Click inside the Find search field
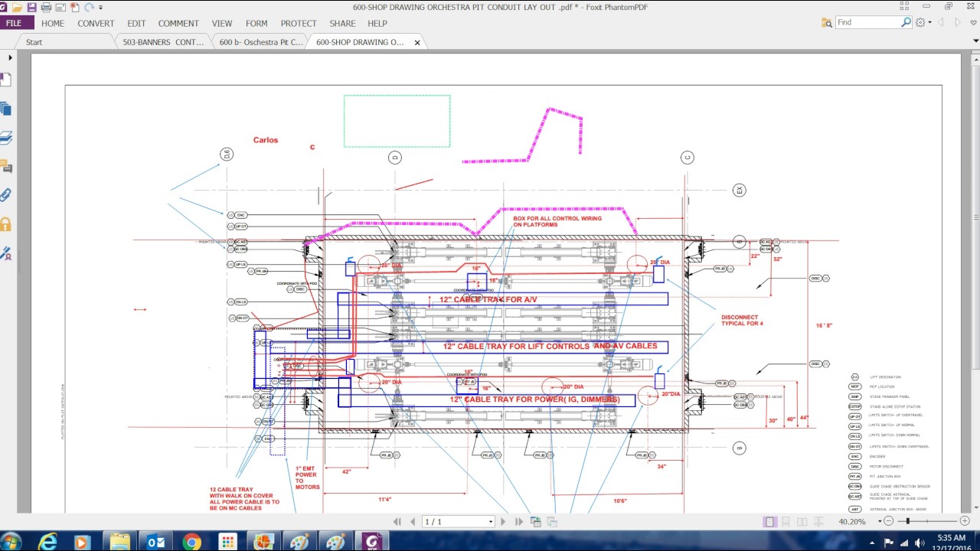Screen dimensions: 980x551 pos(869,22)
